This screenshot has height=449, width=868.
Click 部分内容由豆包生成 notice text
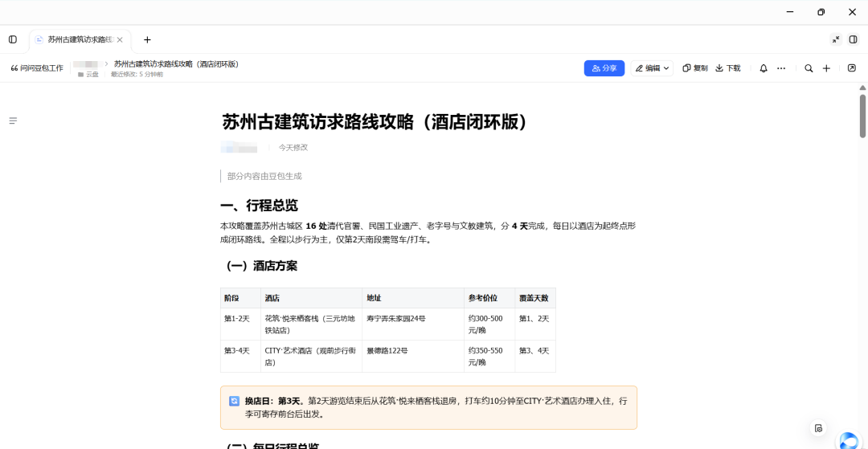264,177
